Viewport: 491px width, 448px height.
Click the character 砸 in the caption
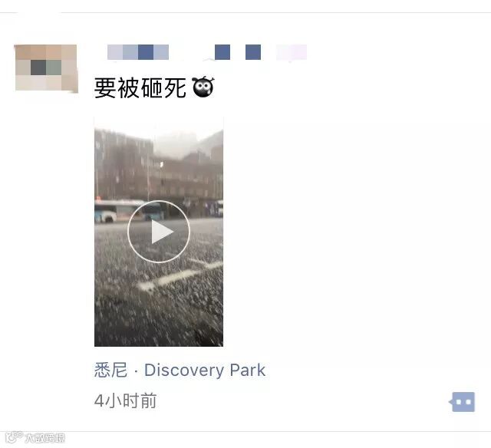pyautogui.click(x=152, y=88)
